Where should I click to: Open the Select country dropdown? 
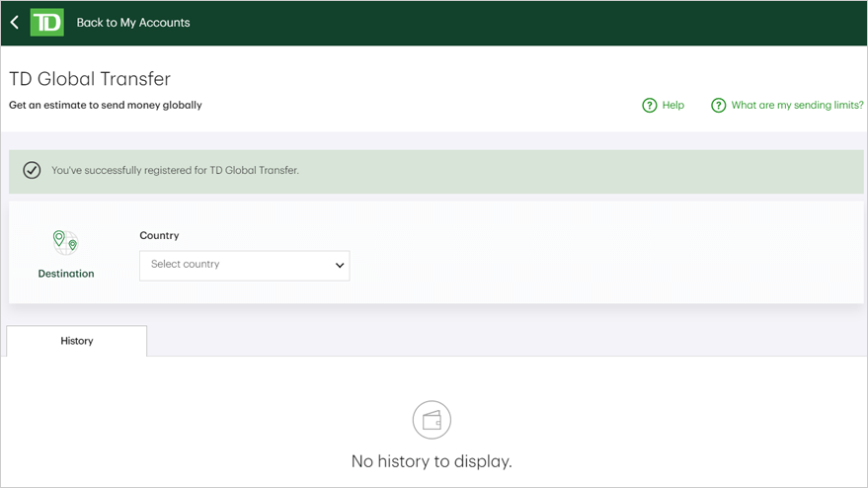pyautogui.click(x=244, y=266)
